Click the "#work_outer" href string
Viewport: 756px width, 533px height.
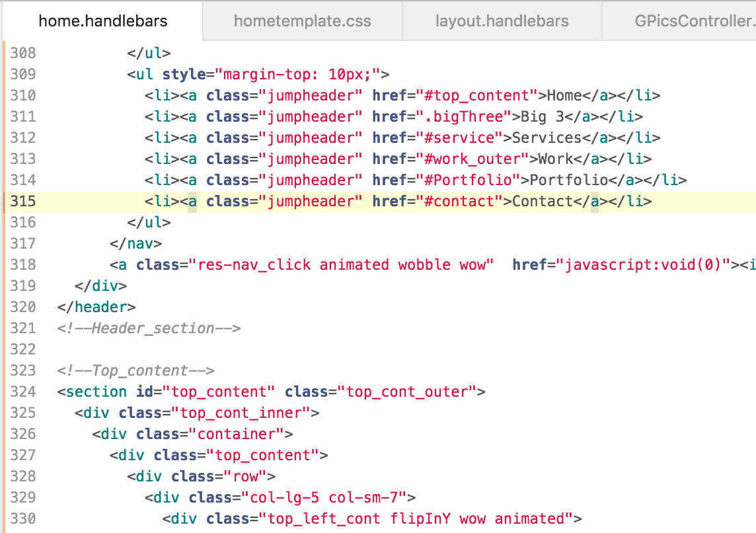473,159
